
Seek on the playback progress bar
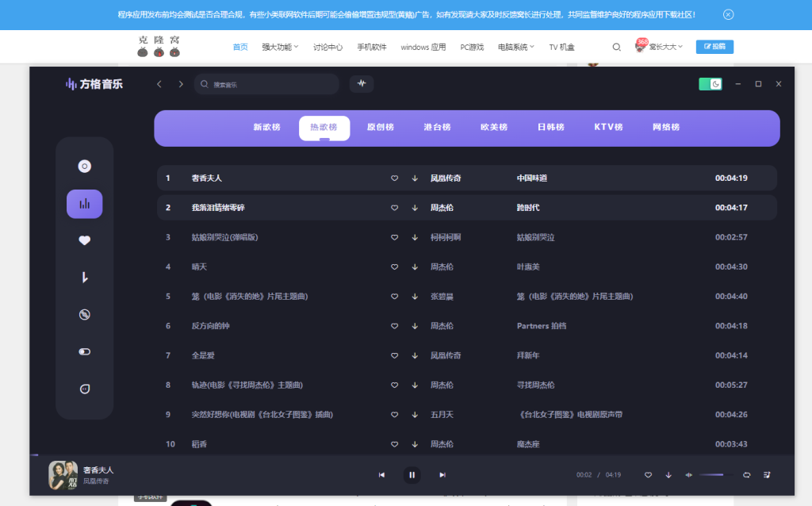tap(412, 455)
